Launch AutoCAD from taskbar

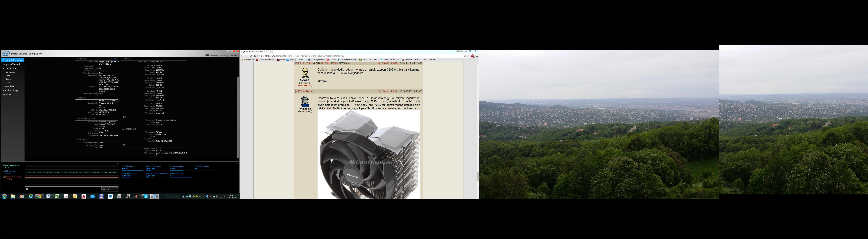(84, 196)
